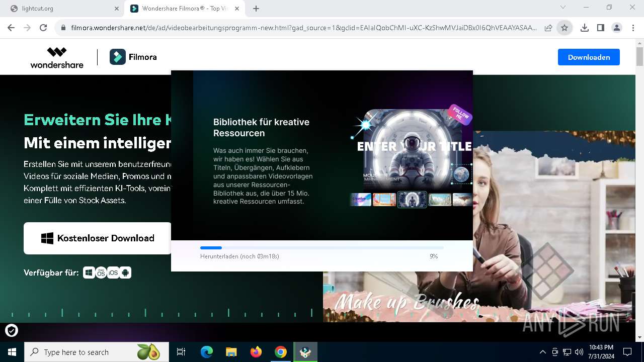Toggle Chrome side panel icon
The height and width of the screenshot is (362, 644).
pos(600,28)
